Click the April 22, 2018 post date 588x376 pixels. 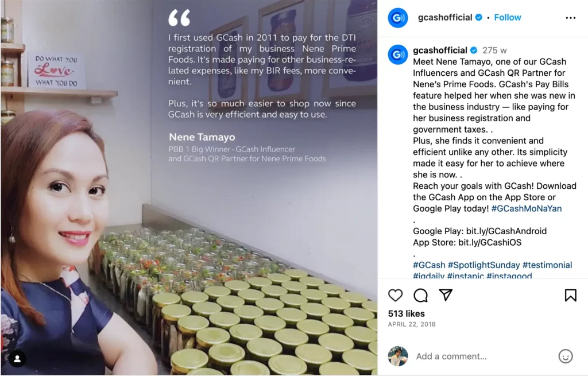click(x=411, y=324)
